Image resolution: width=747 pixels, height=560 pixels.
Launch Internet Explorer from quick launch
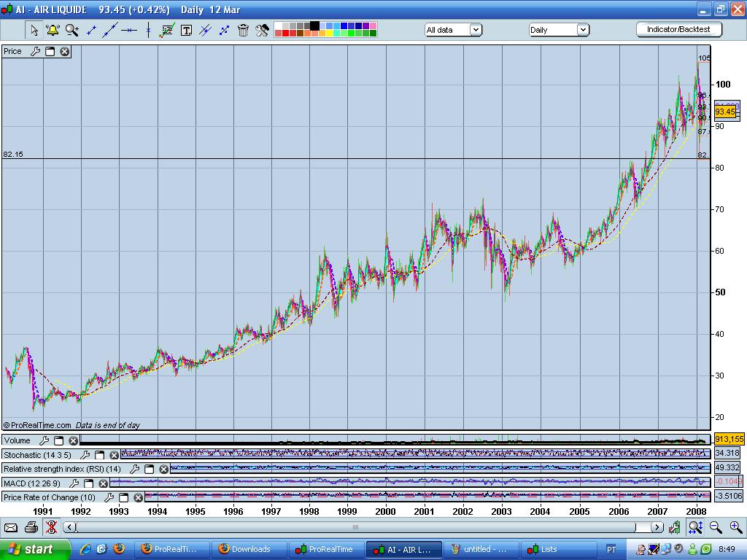point(86,550)
